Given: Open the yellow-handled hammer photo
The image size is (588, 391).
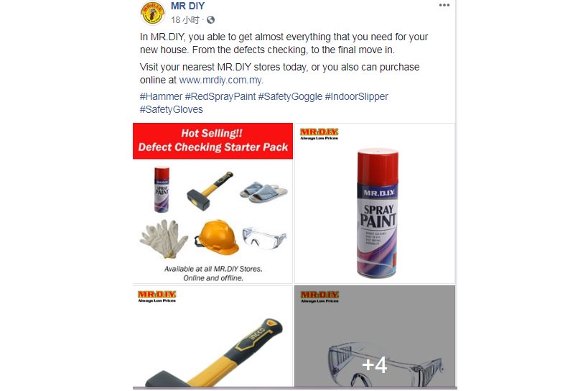Looking at the screenshot, I should click(x=213, y=336).
